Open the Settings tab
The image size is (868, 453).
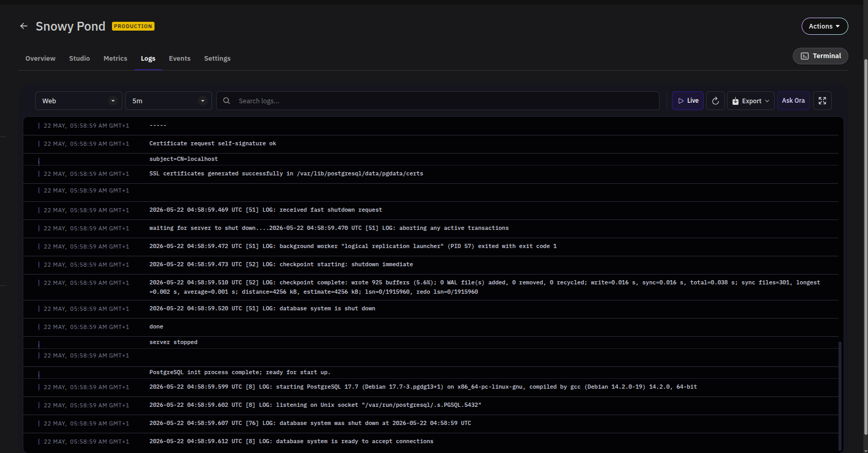point(217,59)
